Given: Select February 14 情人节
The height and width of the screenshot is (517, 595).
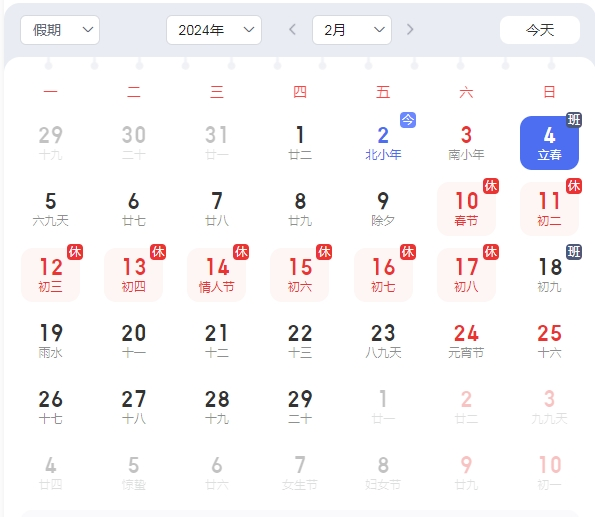Looking at the screenshot, I should (x=217, y=275).
